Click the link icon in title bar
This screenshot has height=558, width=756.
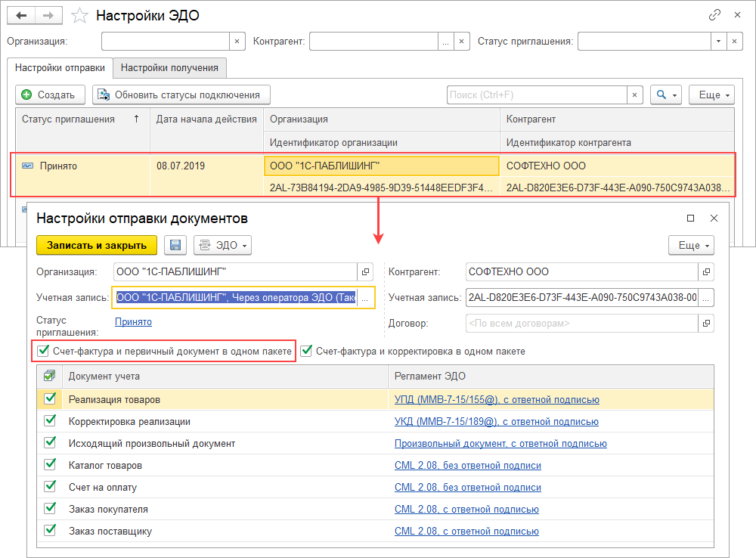(714, 15)
